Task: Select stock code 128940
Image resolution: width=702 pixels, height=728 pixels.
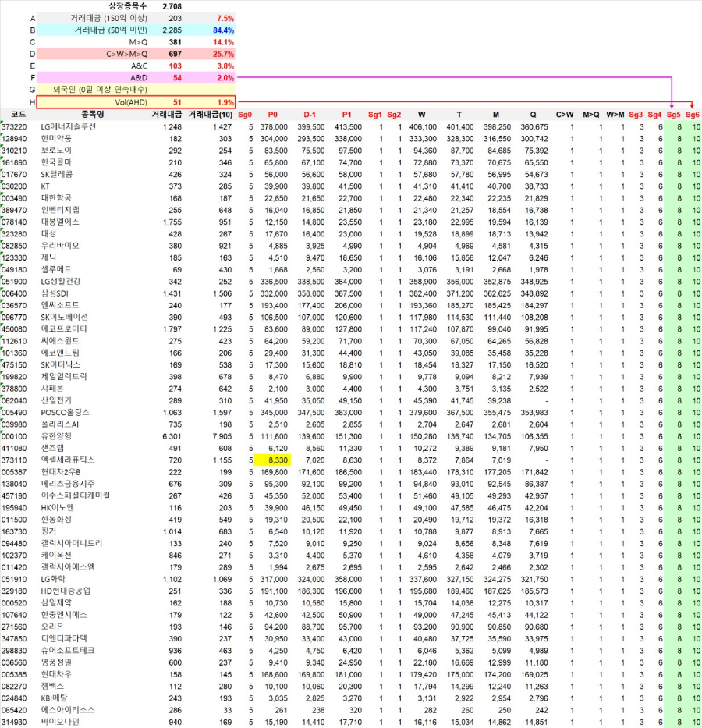Action: coord(14,139)
